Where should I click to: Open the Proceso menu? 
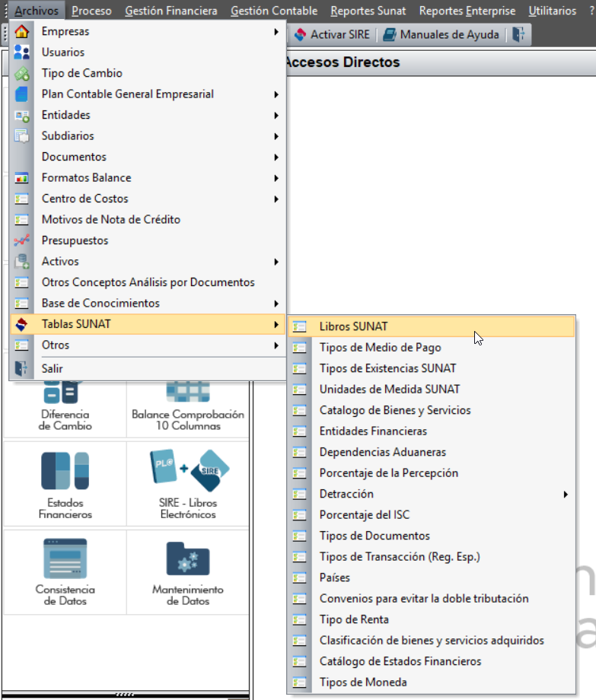[x=91, y=10]
